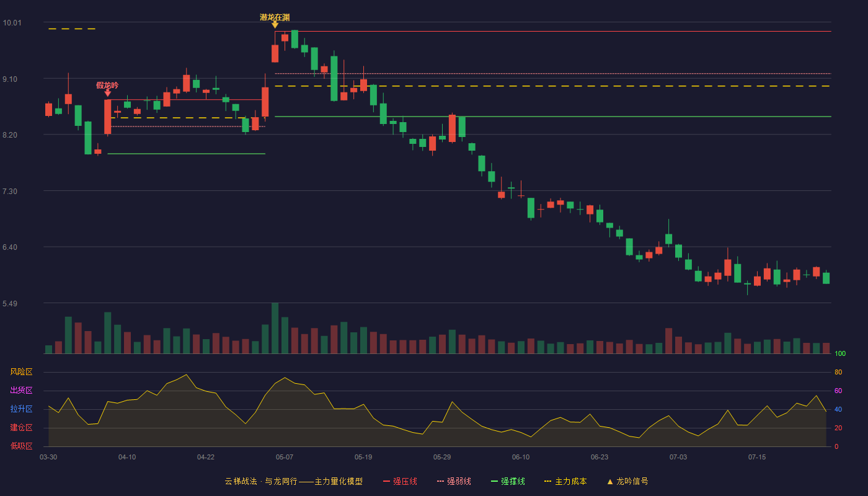This screenshot has height=496, width=868.
Task: Click the green 强撑线 legend line icon
Action: point(494,482)
